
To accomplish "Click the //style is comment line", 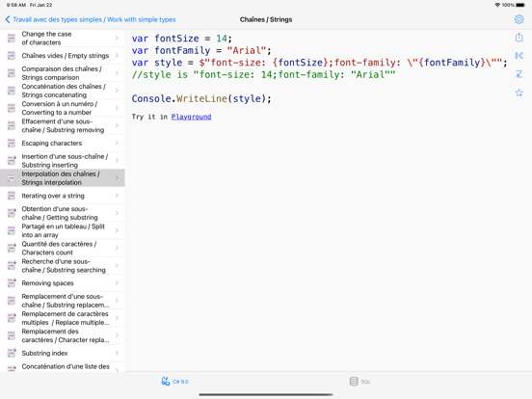I will [263, 74].
